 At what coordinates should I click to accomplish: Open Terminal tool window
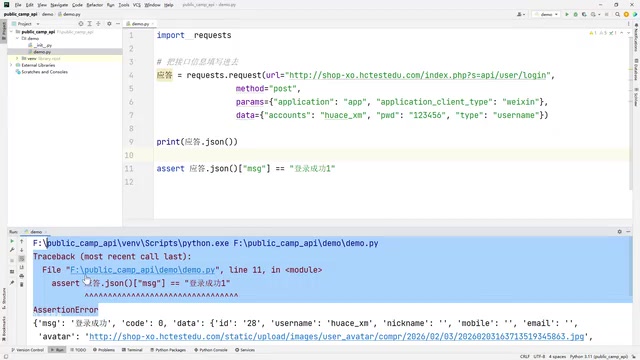[x=132, y=350]
